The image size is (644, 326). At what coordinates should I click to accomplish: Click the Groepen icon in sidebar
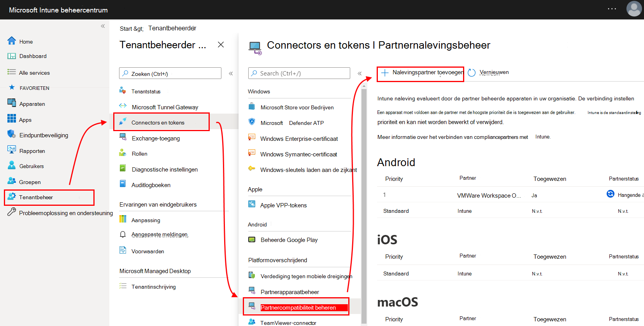click(12, 181)
